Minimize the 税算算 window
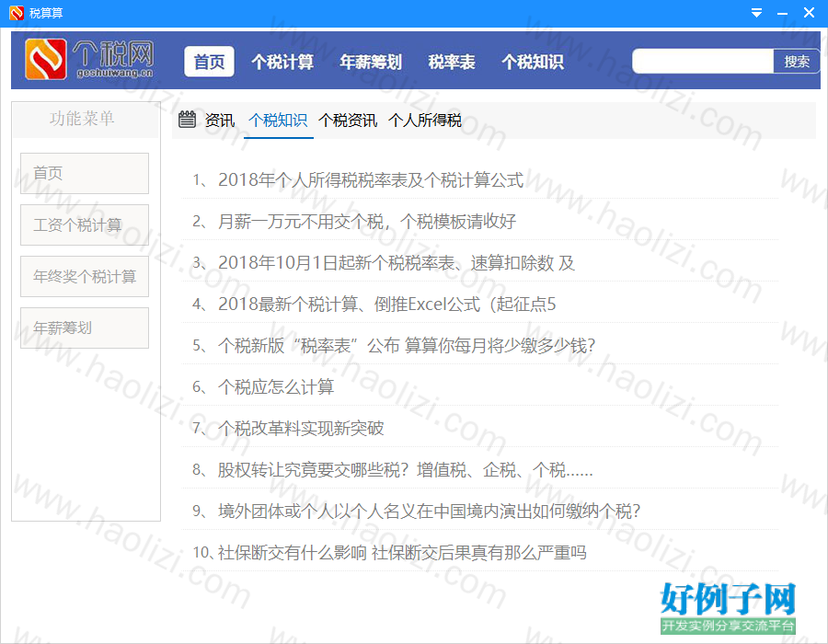 click(x=783, y=13)
